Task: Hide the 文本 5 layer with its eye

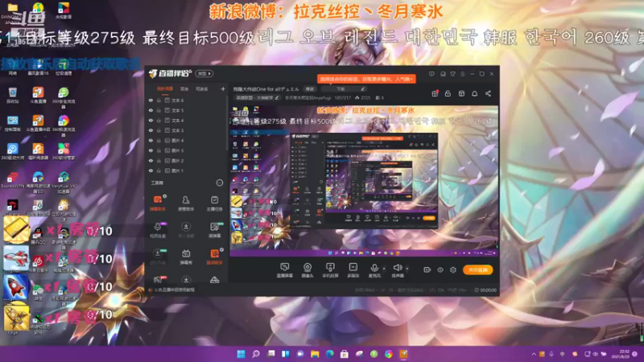Action: click(x=151, y=110)
